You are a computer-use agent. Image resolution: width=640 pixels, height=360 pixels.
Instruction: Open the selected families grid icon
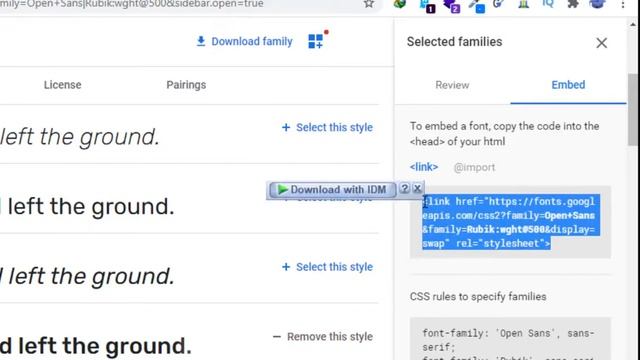pyautogui.click(x=316, y=41)
